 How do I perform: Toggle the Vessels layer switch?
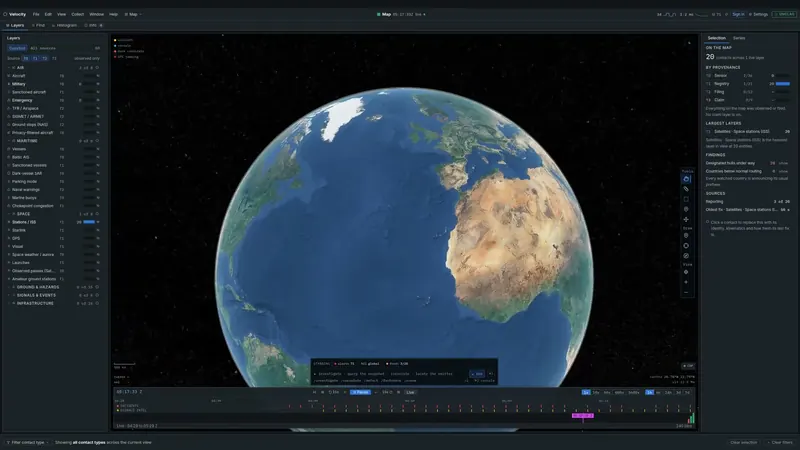pos(90,149)
